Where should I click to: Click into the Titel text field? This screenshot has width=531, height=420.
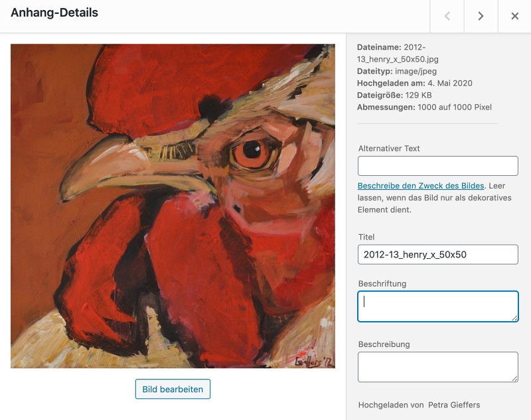click(x=437, y=254)
